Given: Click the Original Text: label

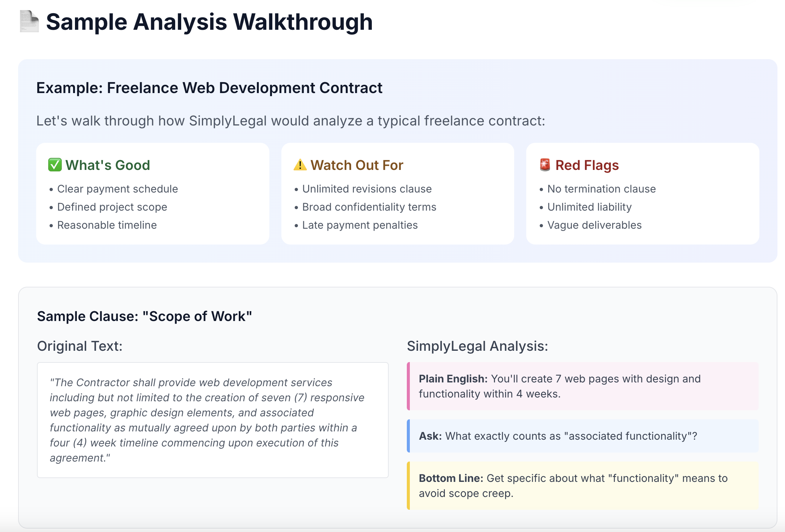Looking at the screenshot, I should coord(80,346).
